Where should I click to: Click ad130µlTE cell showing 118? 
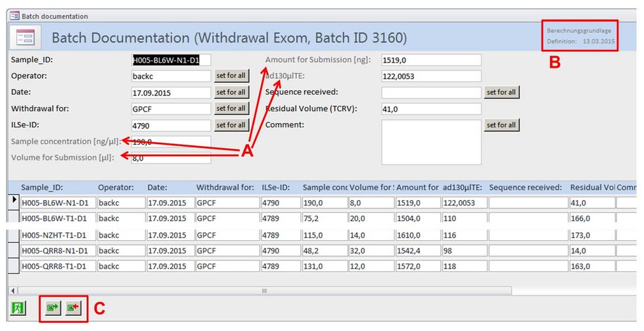(x=465, y=266)
